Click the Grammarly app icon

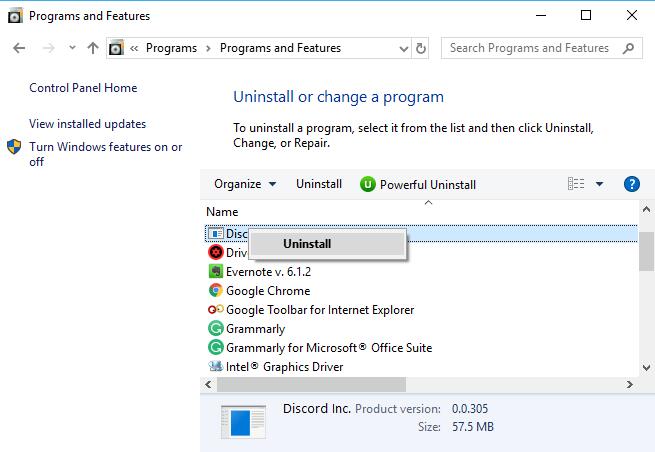(x=216, y=328)
